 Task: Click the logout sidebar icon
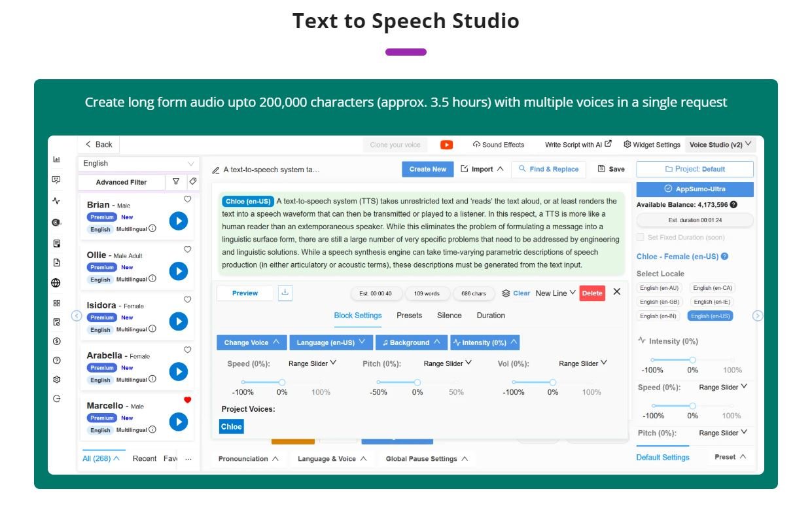tap(56, 398)
